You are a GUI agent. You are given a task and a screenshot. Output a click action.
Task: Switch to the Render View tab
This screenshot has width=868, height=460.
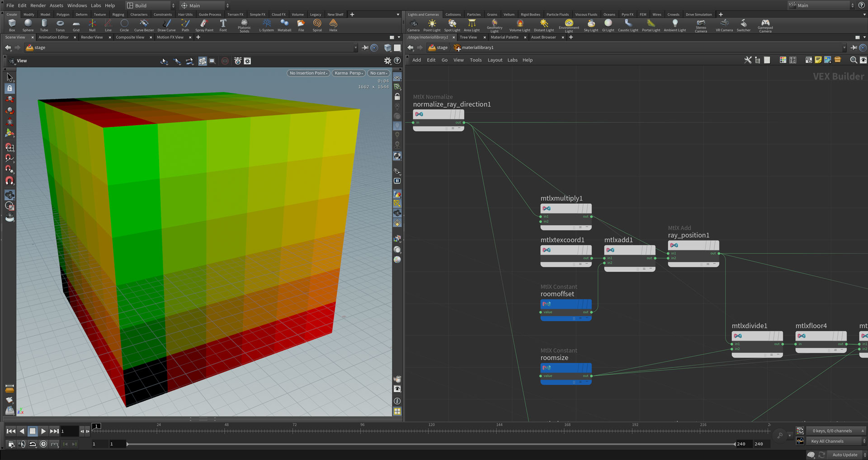pyautogui.click(x=92, y=37)
